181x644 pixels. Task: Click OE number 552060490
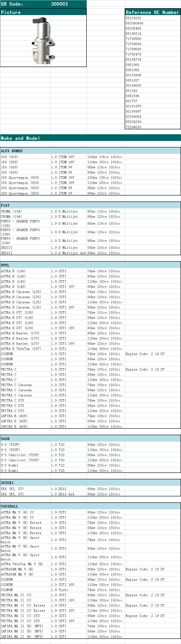tap(134, 23)
